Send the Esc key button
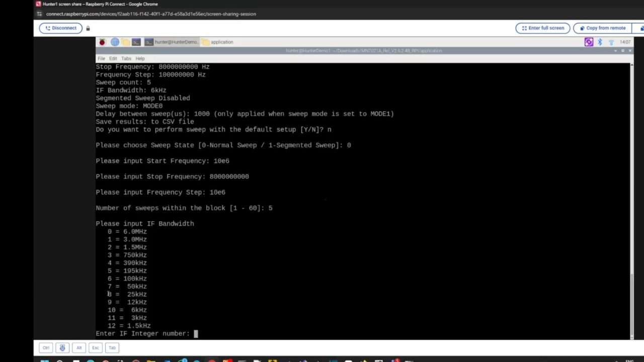 [96, 347]
